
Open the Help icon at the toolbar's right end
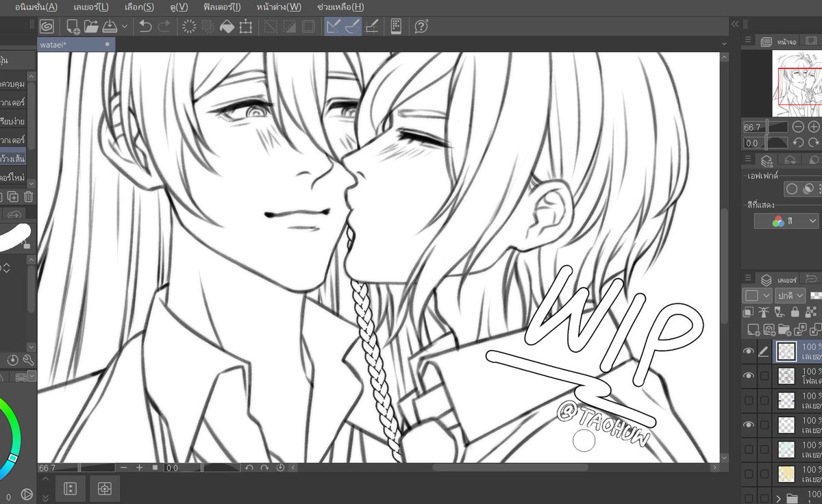[421, 27]
